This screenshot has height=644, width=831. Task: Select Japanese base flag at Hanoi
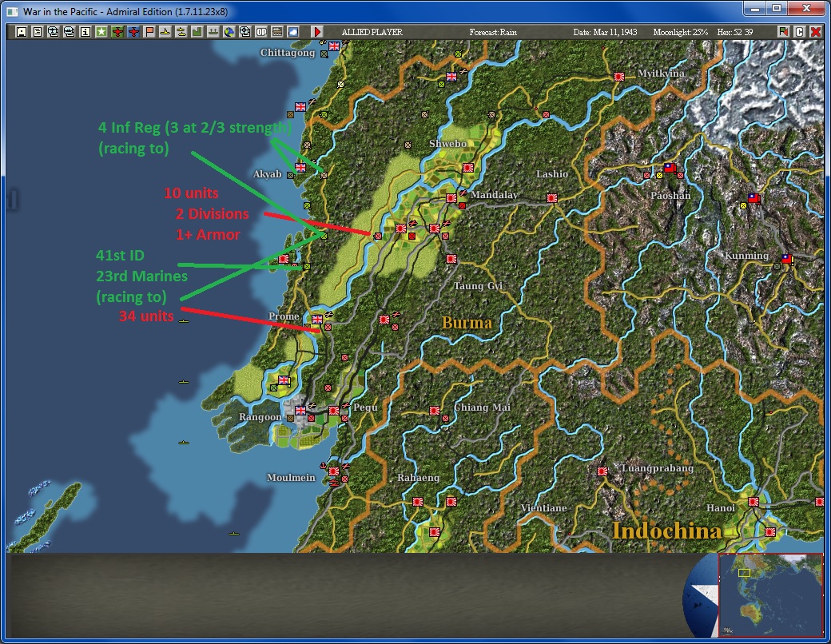tap(753, 501)
